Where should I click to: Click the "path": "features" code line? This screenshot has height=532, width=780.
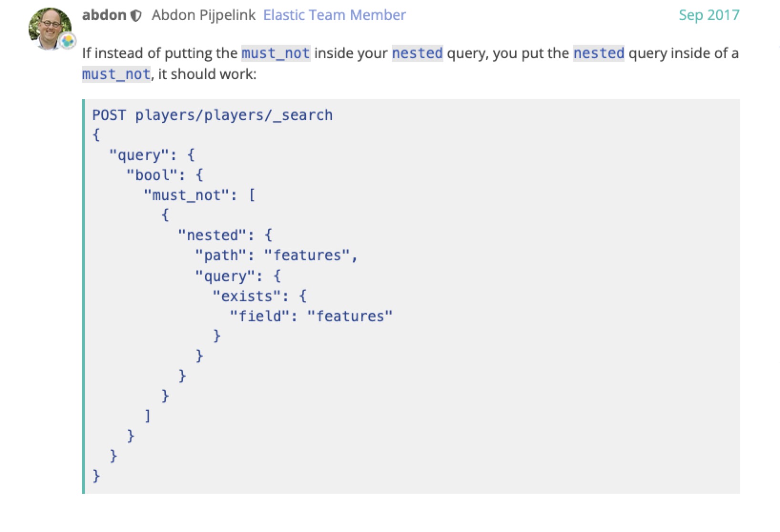tap(276, 255)
